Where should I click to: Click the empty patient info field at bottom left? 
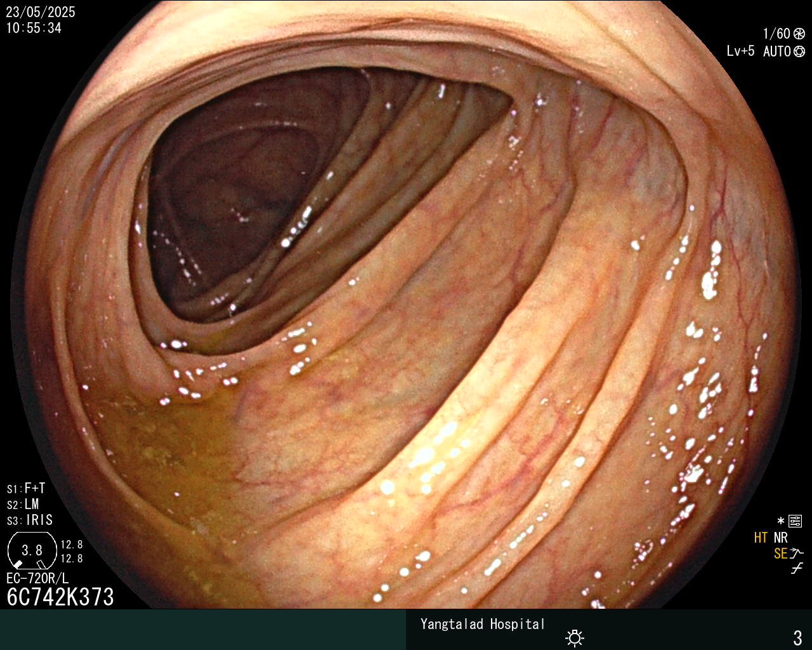tap(203, 630)
